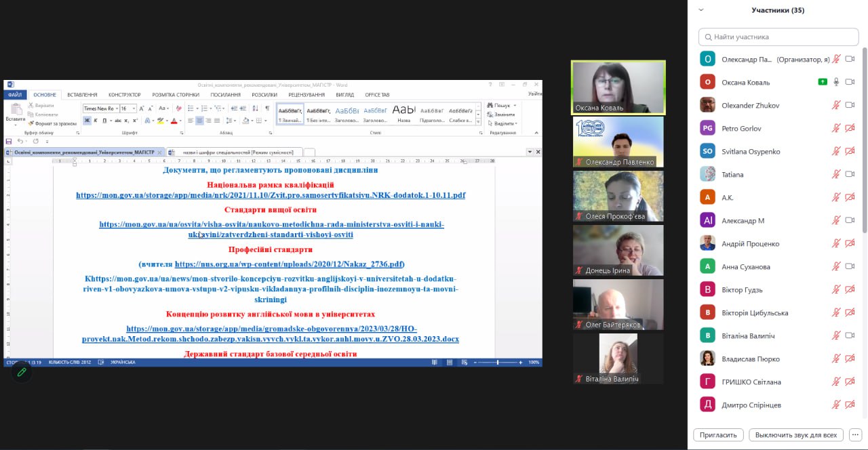The width and height of the screenshot is (868, 450).
Task: Click the Вставити paste icon in the ribbon
Action: point(15,112)
